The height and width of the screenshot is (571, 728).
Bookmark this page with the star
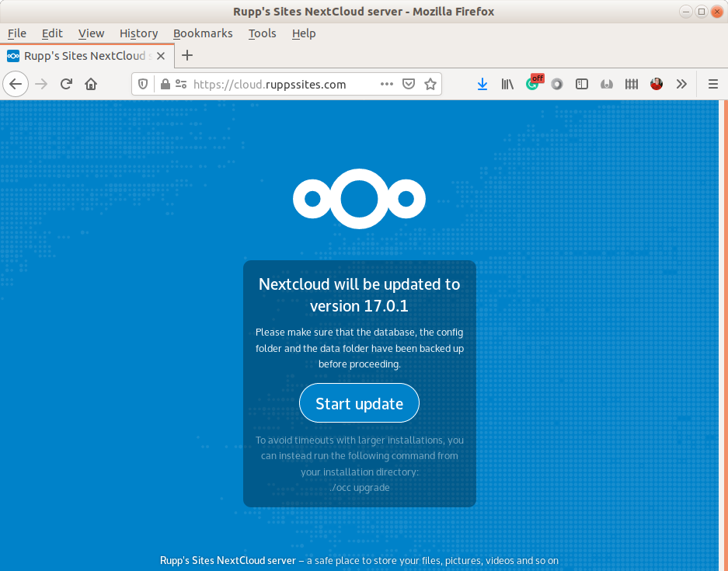430,84
